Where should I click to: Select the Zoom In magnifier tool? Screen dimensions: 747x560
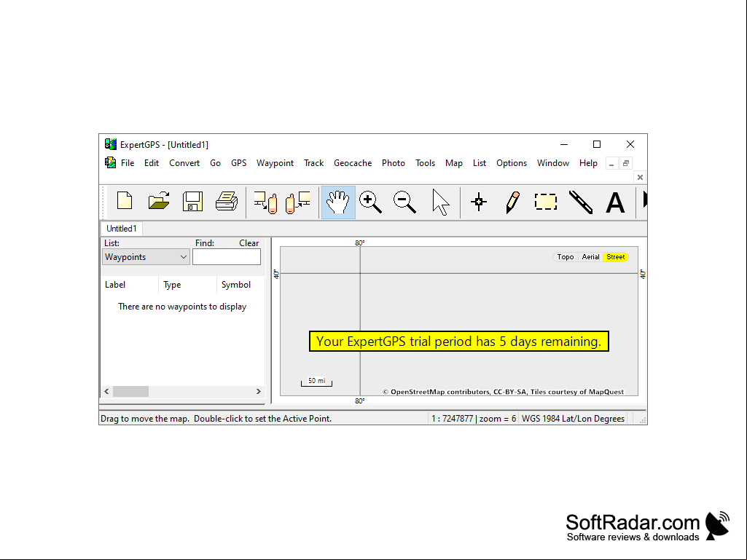point(371,202)
